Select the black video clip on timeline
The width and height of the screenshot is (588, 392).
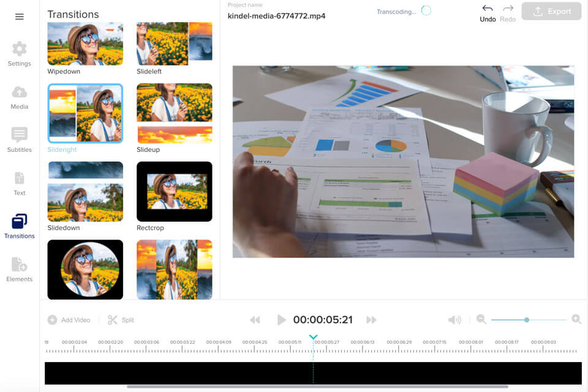313,373
